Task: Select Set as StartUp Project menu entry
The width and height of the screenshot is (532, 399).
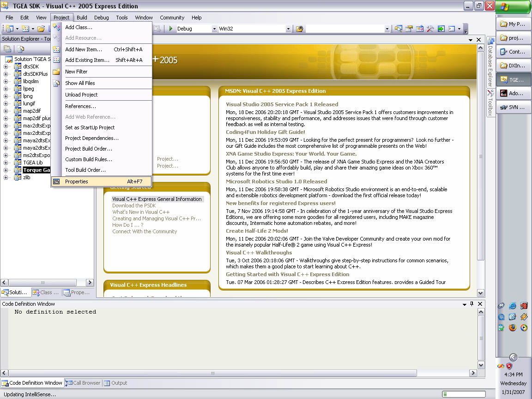Action: (x=102, y=127)
